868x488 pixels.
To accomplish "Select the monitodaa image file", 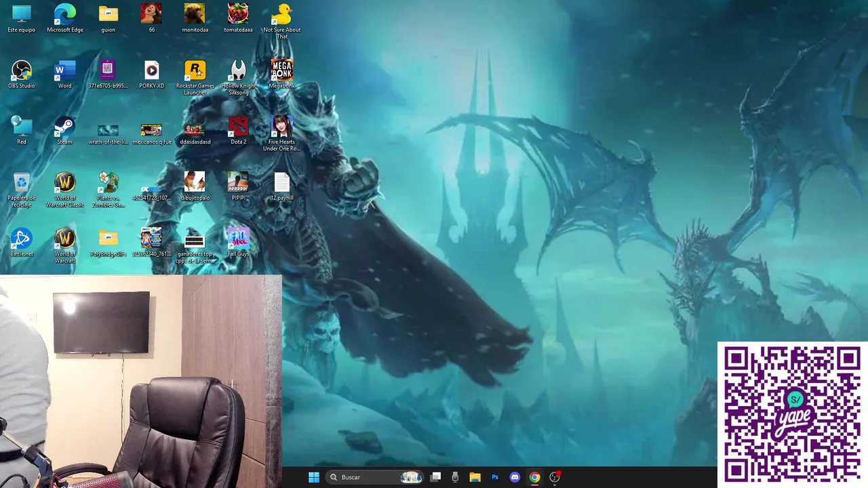I will pyautogui.click(x=195, y=18).
